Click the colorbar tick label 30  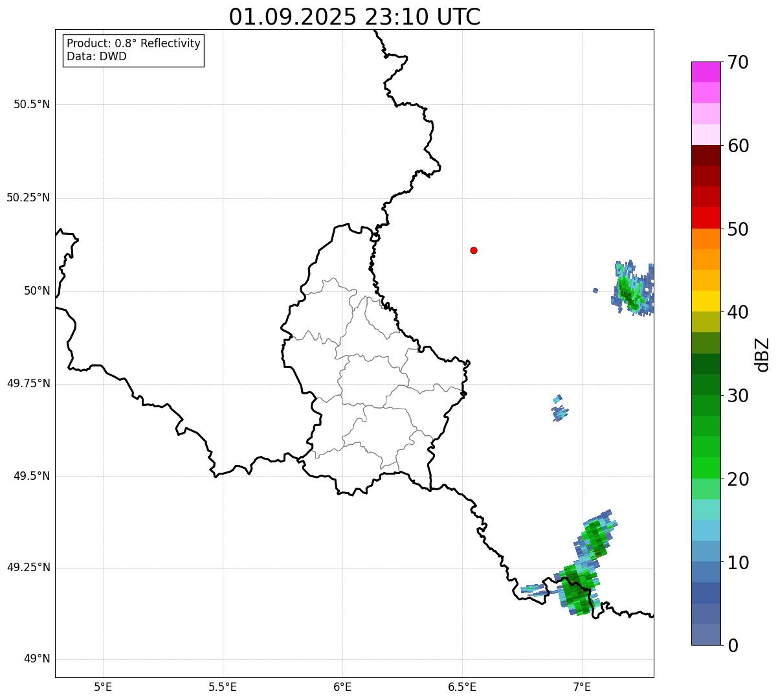738,396
